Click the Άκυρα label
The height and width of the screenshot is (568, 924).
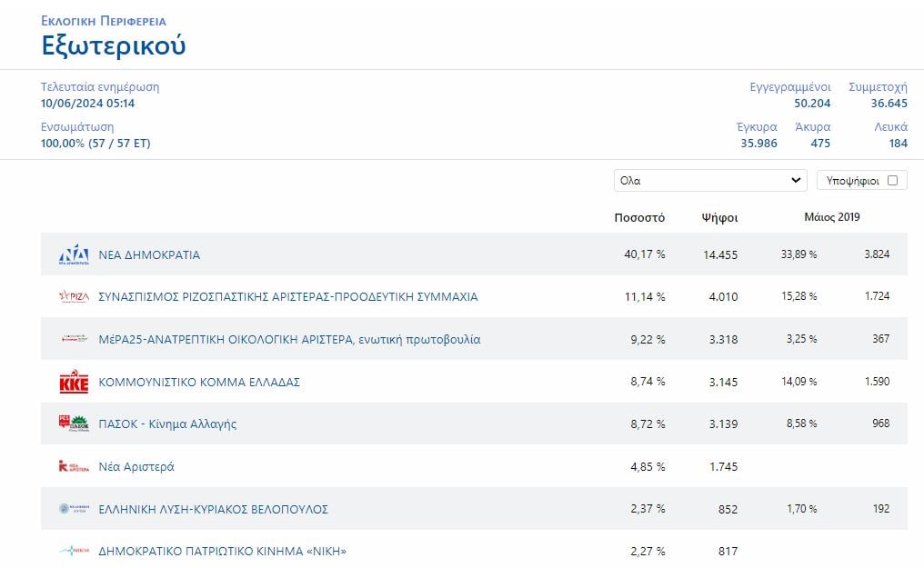pos(813,127)
